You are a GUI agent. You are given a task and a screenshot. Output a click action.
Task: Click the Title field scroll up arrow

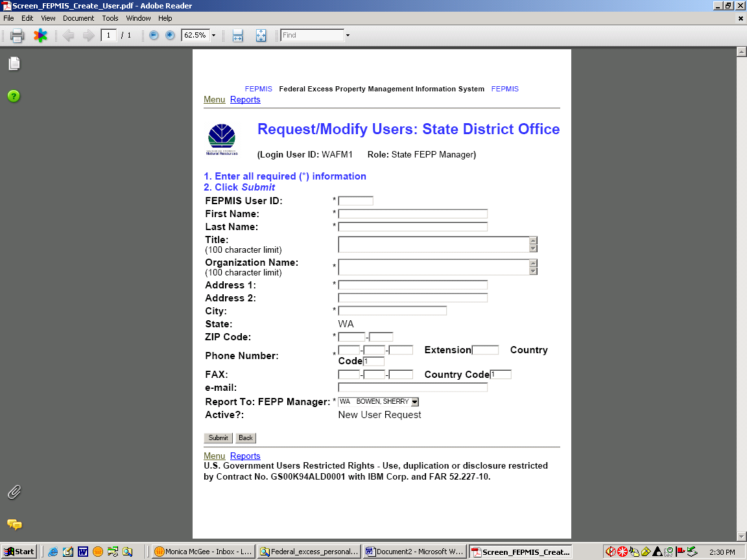[x=534, y=240]
